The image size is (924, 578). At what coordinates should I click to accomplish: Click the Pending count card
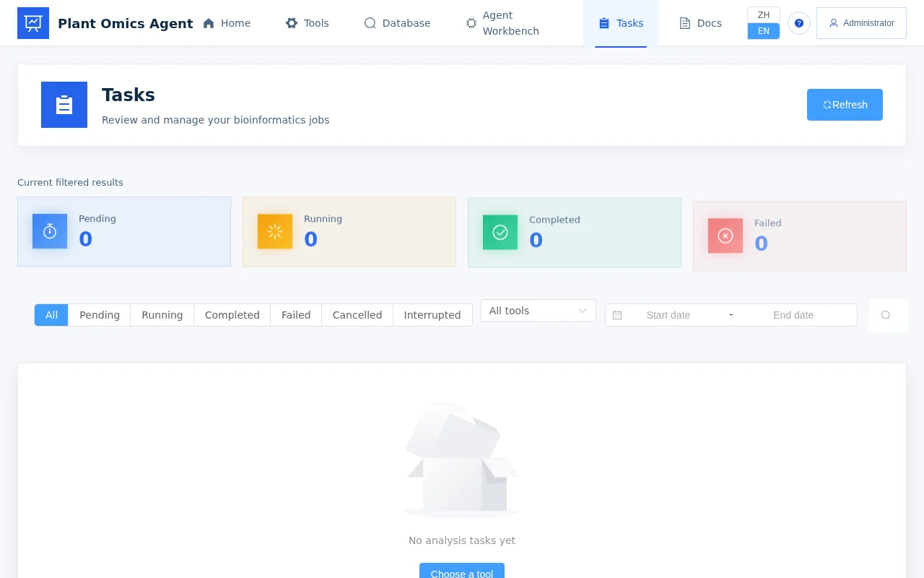[x=124, y=232]
